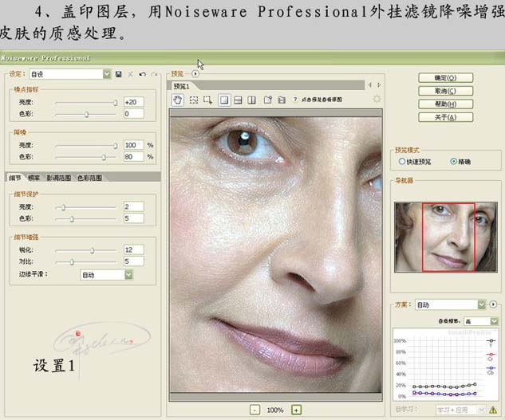Click the detail protection 色彩 slider handle
505x420 pixels.
tap(72, 219)
